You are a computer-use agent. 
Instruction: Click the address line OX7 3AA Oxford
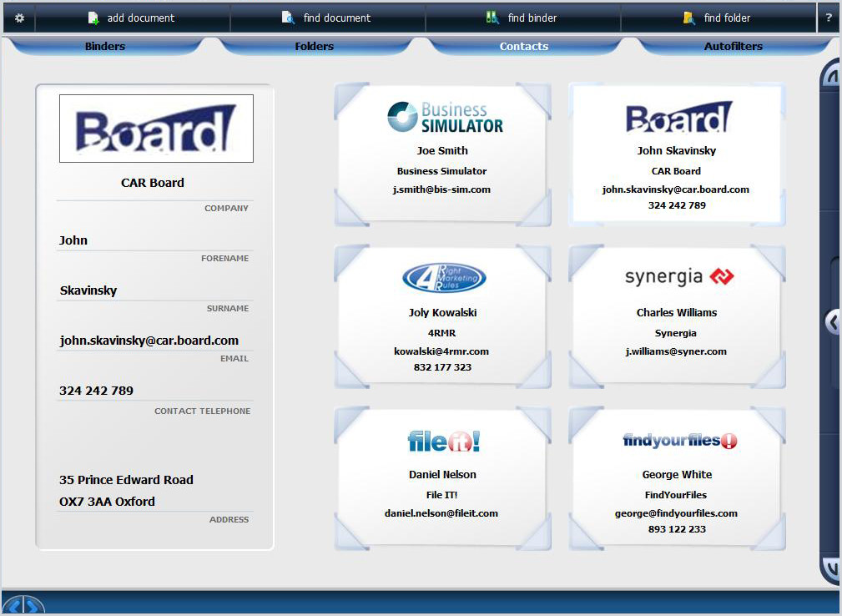(107, 502)
